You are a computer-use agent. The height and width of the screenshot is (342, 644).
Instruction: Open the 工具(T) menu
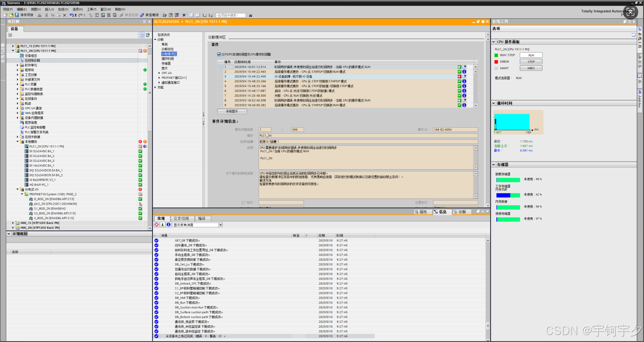(91, 9)
